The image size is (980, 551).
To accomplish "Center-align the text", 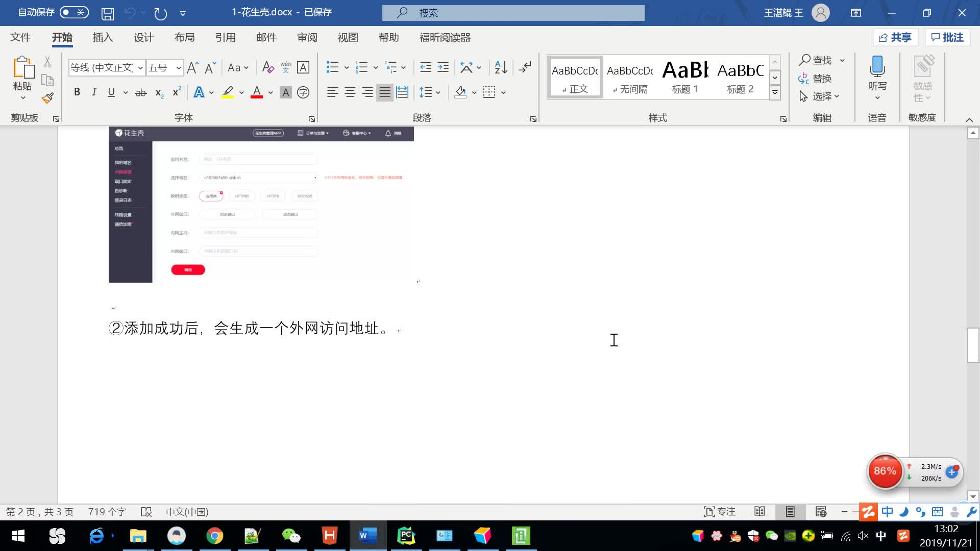I will tap(350, 92).
